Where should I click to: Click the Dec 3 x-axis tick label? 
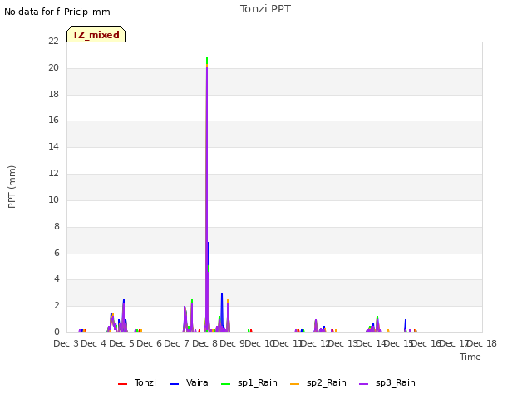coord(66,343)
